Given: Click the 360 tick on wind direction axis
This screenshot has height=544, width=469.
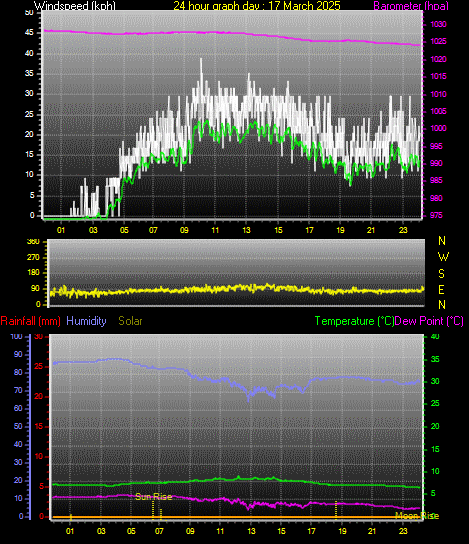Looking at the screenshot, I should 34,241.
